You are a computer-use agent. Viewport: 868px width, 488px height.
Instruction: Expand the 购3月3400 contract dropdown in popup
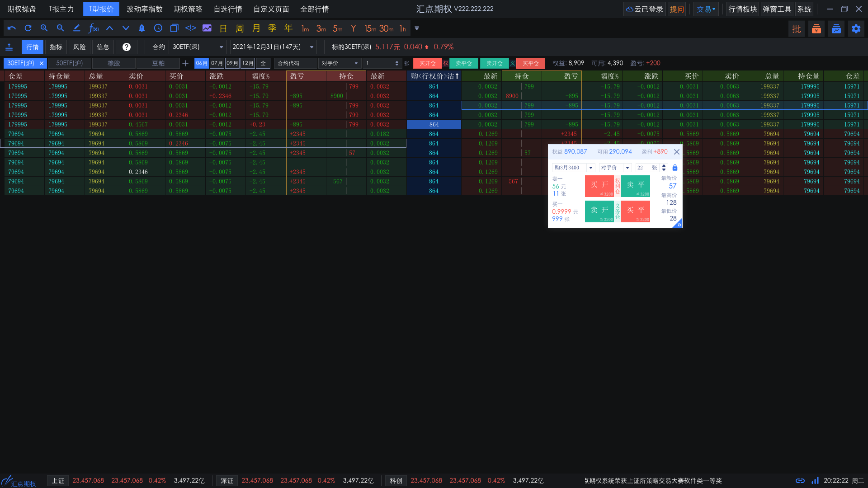click(590, 168)
